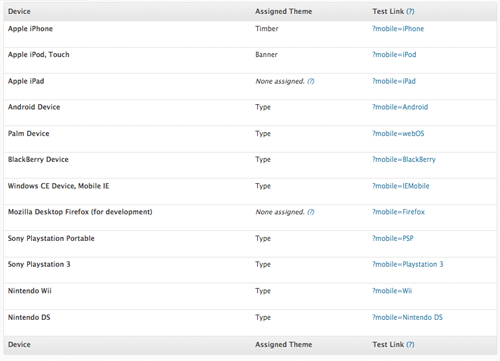Click the Timber theme for Apple iPhone
Viewport: 500px width, 361px height.
pos(267,29)
